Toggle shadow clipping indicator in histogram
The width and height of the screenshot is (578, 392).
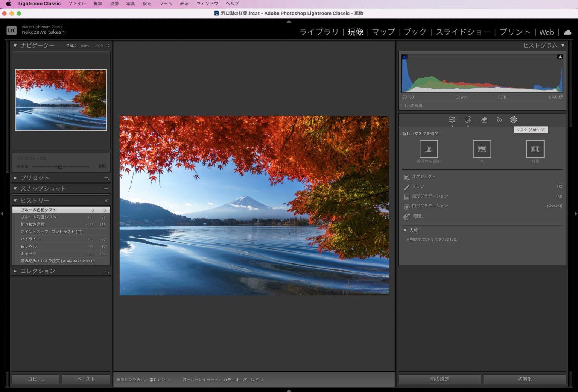(x=405, y=57)
